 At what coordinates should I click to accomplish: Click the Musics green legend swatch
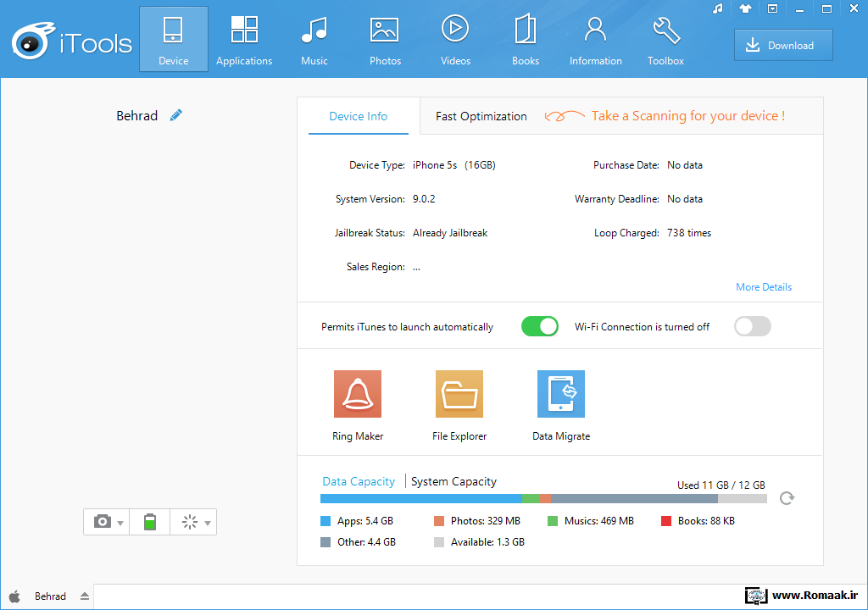tap(553, 521)
